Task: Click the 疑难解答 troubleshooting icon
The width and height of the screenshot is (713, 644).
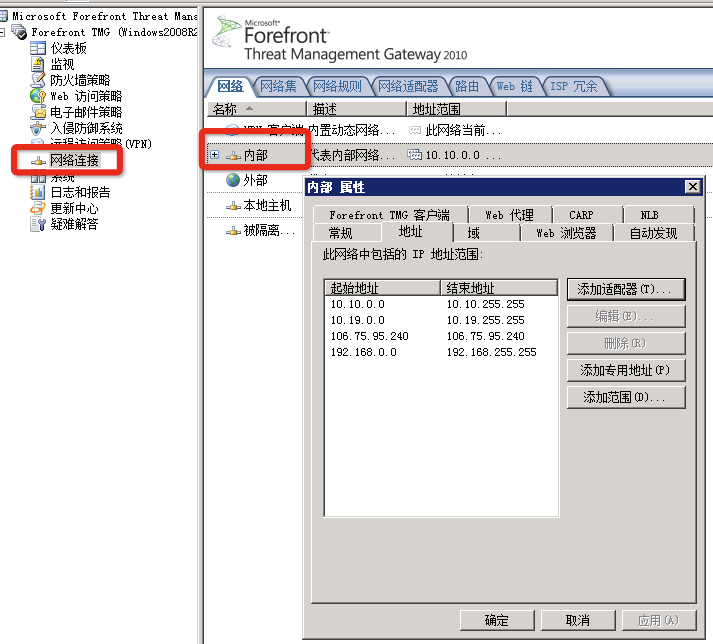Action: point(38,224)
